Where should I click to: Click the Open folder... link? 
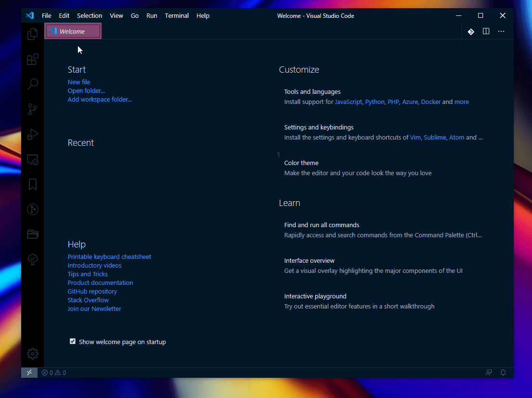(86, 90)
